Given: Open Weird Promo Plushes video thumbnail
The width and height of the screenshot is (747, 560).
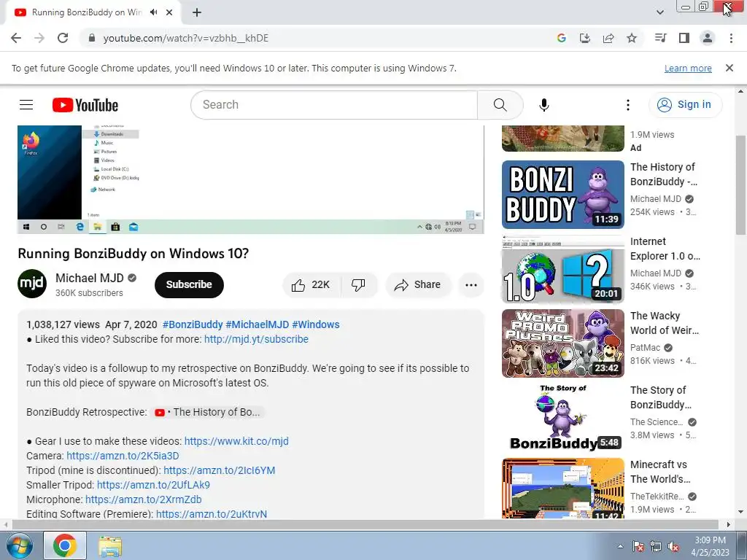Looking at the screenshot, I should tap(562, 343).
